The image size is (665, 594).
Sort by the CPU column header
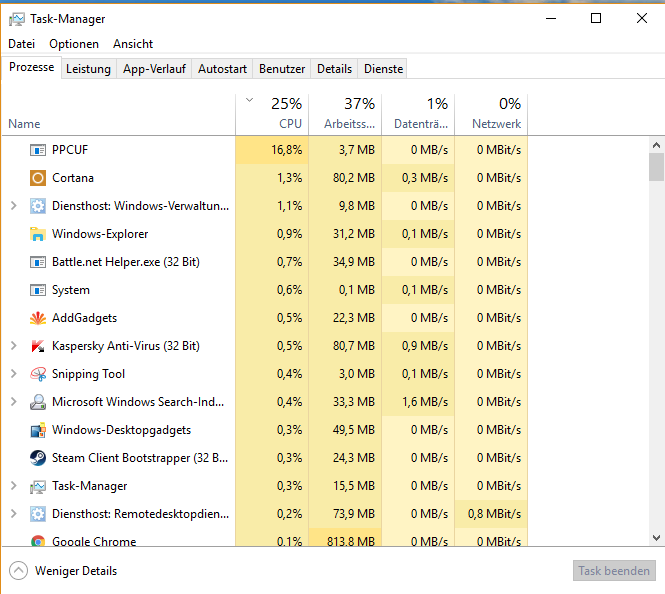[x=272, y=114]
